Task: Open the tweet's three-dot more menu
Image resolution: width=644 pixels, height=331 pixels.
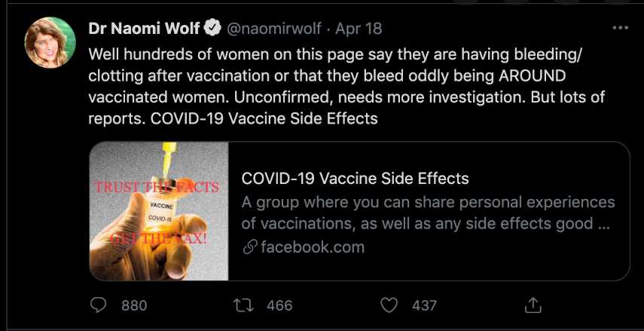Action: [620, 29]
